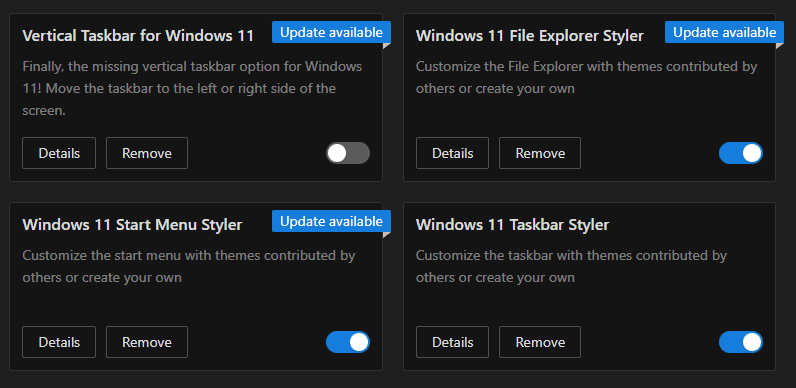Open Details for Windows 11 File Explorer Styler
The width and height of the screenshot is (796, 388).
click(452, 153)
